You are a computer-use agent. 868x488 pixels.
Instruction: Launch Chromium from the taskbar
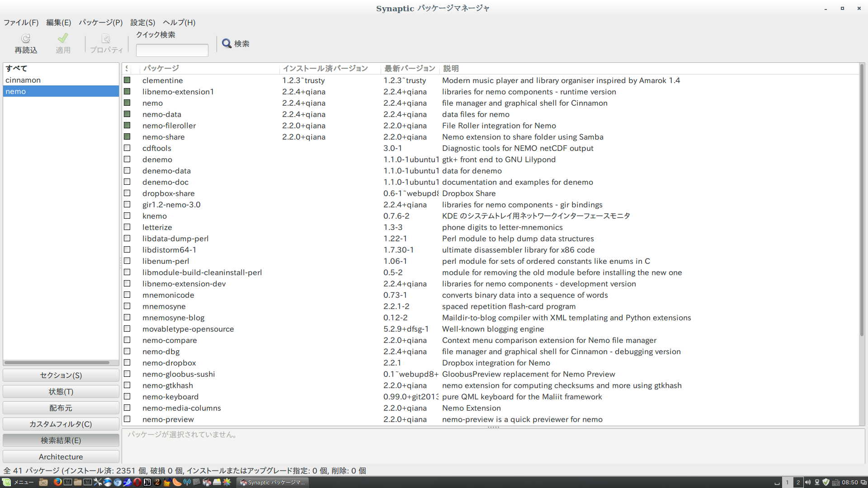click(118, 482)
